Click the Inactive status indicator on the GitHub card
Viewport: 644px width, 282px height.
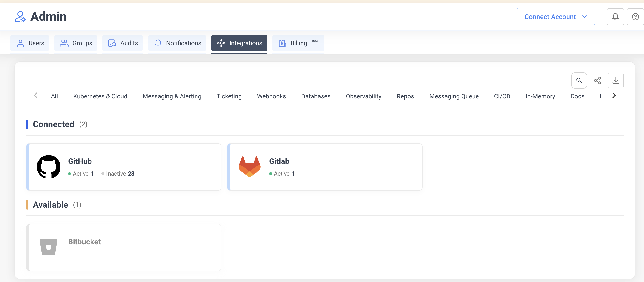click(x=118, y=173)
